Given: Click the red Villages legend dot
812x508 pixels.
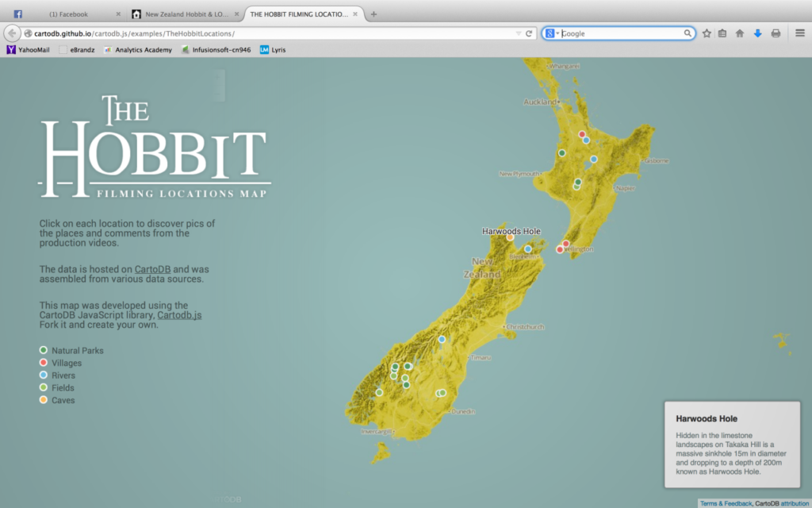Looking at the screenshot, I should click(44, 362).
